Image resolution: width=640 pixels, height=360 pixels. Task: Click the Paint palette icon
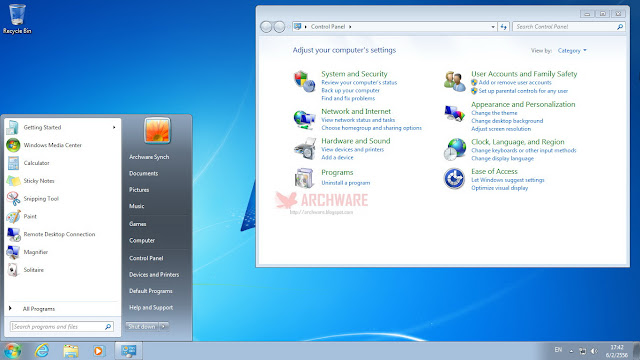[13, 216]
